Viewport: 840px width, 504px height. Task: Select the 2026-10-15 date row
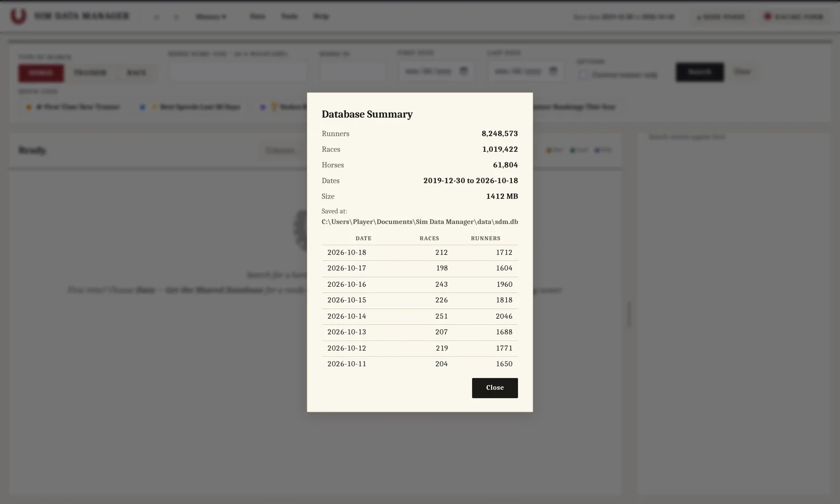pos(419,300)
